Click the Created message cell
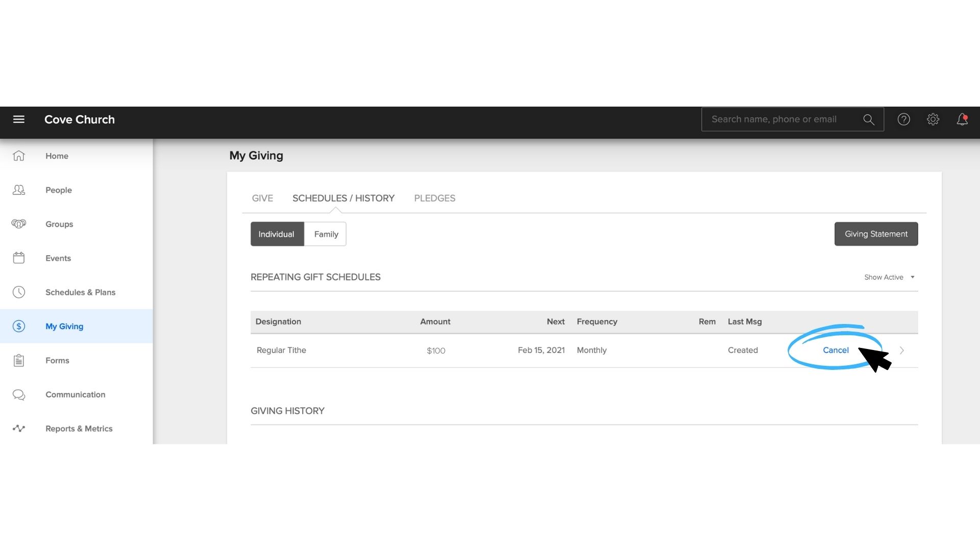The image size is (980, 551). [x=743, y=350]
